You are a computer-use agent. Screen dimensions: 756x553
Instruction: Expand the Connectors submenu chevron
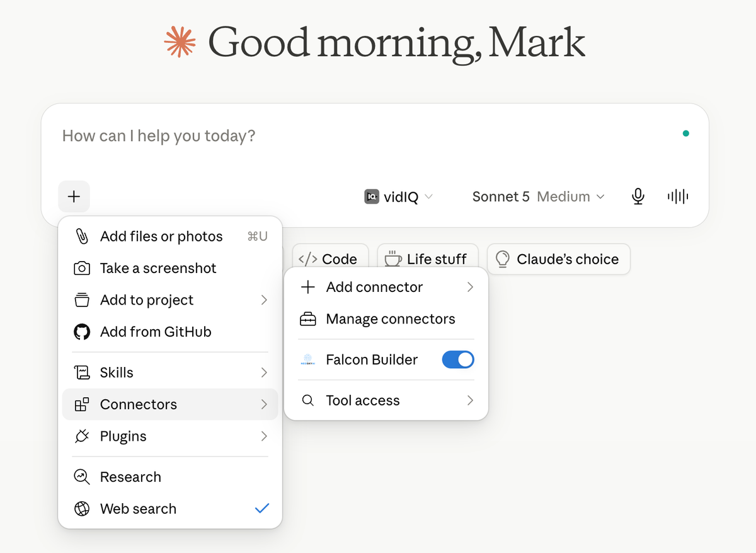point(264,405)
